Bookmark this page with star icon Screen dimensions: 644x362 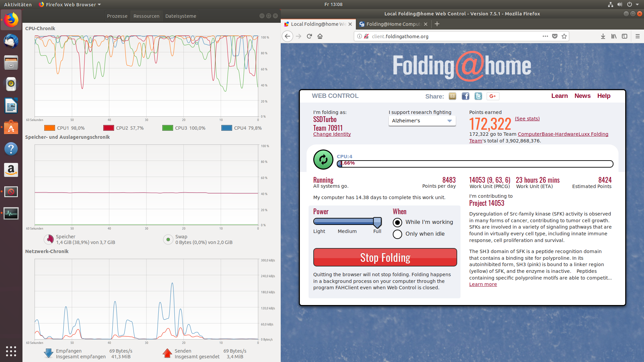pyautogui.click(x=564, y=36)
